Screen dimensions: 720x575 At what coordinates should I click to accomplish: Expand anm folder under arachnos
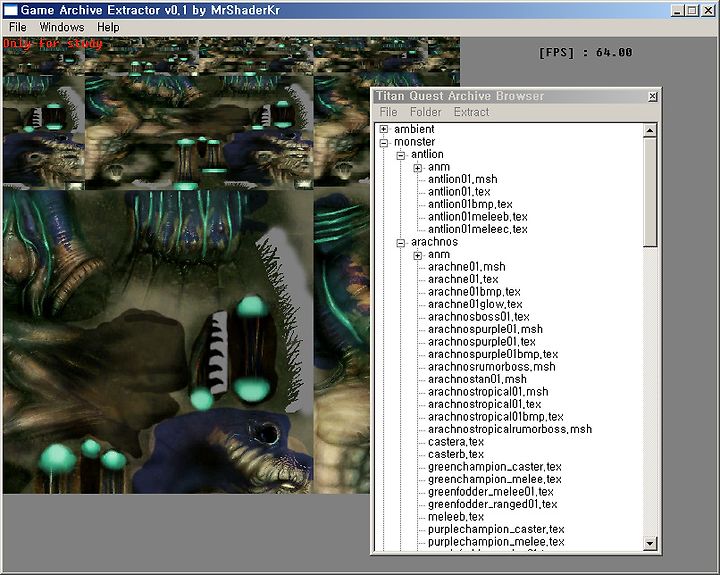[417, 255]
